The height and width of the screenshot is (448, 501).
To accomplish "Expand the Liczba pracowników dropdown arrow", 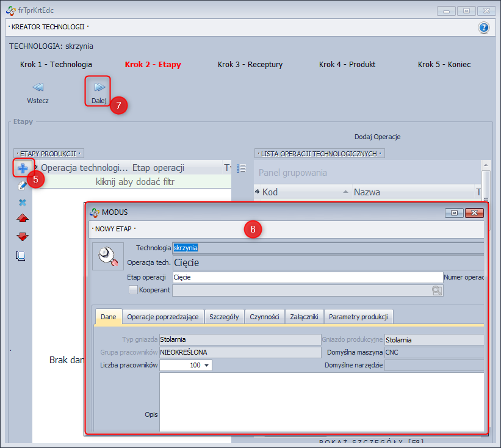I will point(207,366).
